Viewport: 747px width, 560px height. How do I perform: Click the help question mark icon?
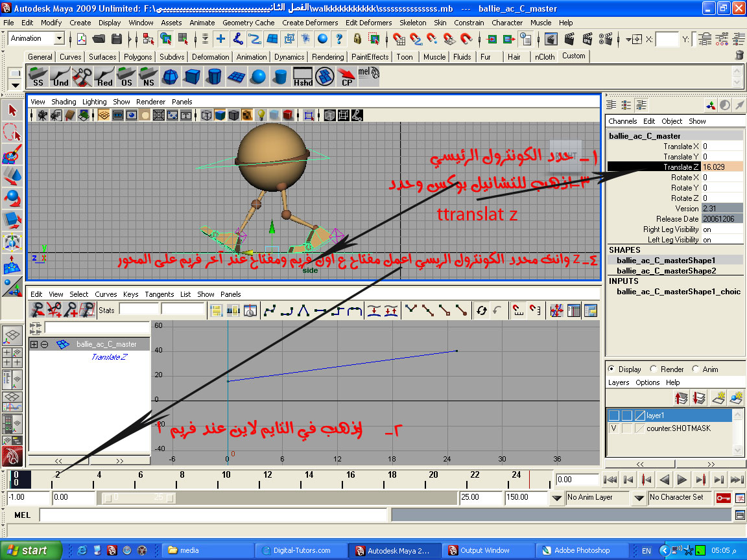click(x=338, y=39)
